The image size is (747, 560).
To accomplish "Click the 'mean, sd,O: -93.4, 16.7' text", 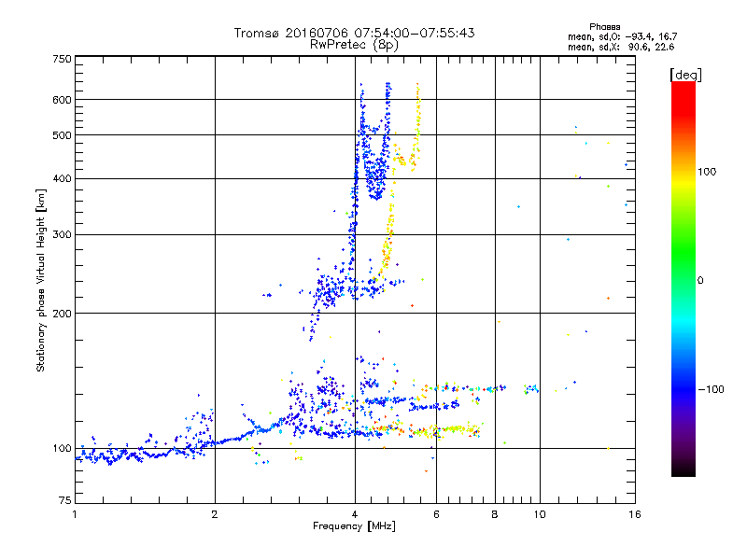I will tap(622, 36).
